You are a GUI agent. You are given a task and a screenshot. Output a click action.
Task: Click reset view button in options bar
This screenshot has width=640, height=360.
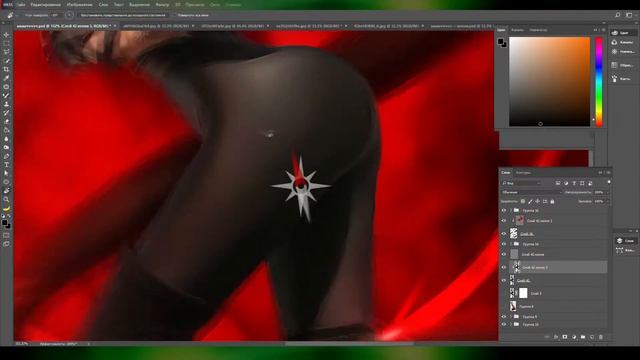click(123, 15)
